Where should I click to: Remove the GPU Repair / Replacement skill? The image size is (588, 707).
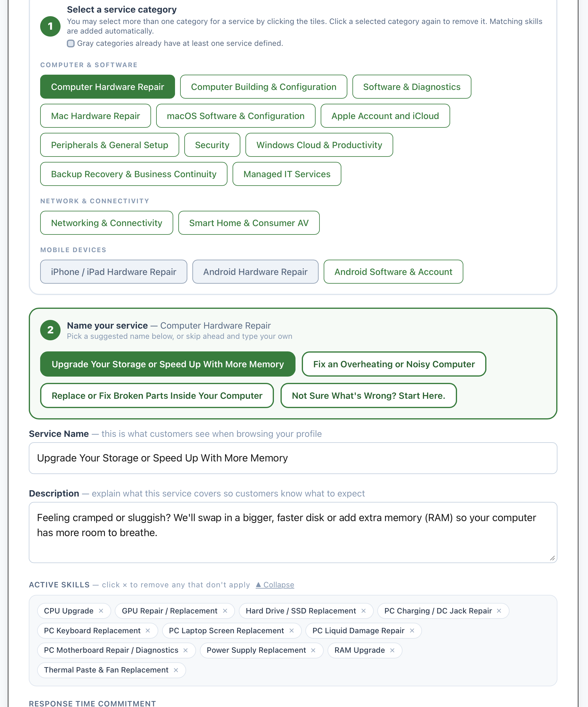pos(225,611)
